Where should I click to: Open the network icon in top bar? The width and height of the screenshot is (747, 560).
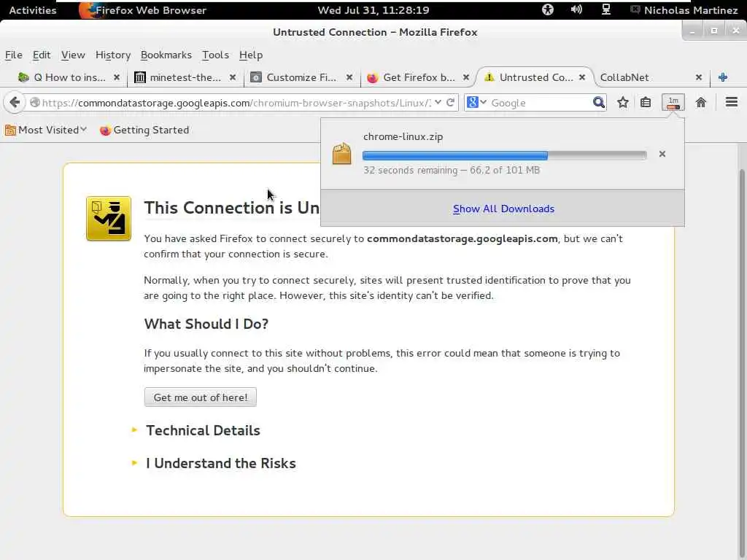tap(606, 9)
